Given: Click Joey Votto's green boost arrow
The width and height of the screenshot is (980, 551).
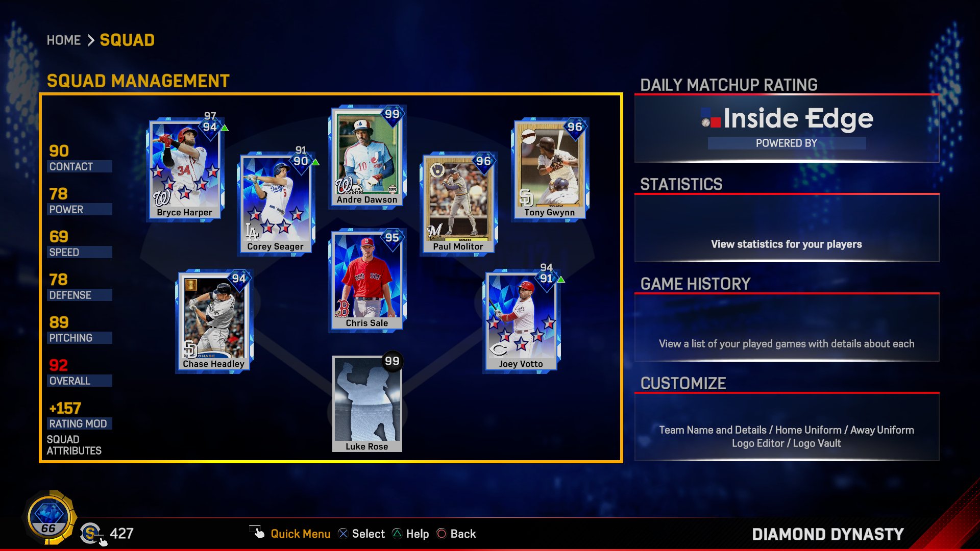Looking at the screenshot, I should [x=561, y=279].
